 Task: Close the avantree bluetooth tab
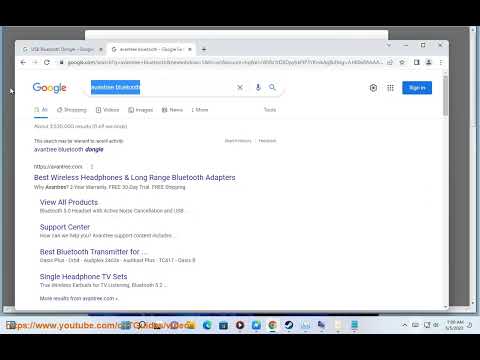click(190, 49)
